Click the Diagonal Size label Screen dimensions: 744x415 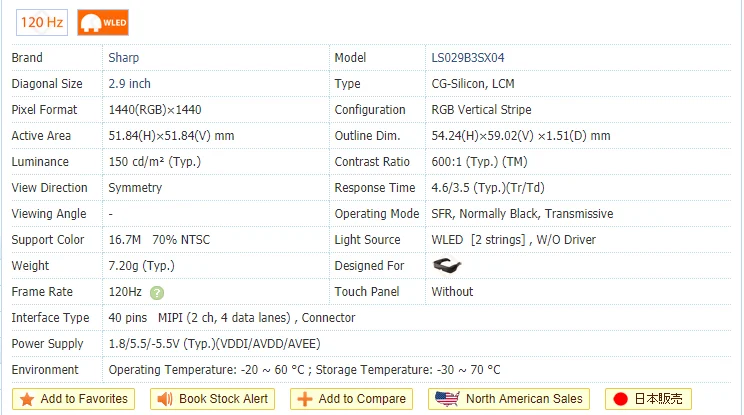47,83
